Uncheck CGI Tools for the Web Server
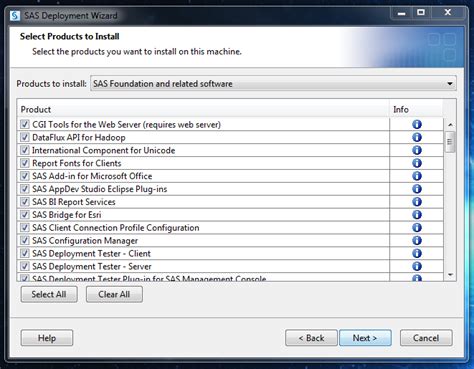 click(x=25, y=124)
